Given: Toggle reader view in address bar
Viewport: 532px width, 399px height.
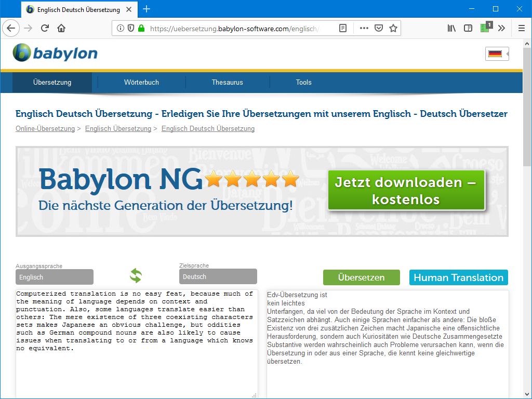Looking at the screenshot, I should tap(343, 28).
